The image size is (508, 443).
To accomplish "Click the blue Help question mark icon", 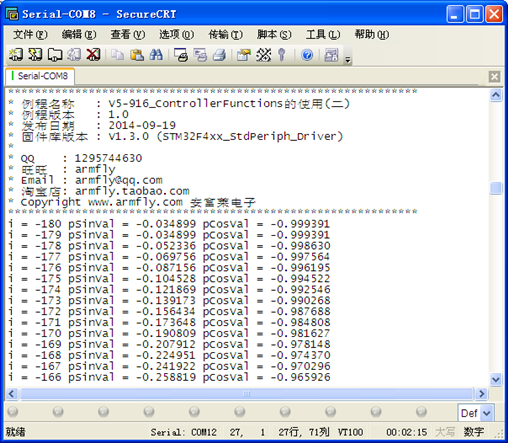I will (x=307, y=55).
